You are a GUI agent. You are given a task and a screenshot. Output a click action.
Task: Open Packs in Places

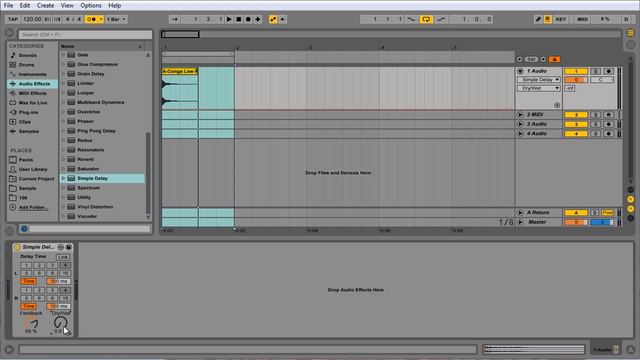pos(26,160)
